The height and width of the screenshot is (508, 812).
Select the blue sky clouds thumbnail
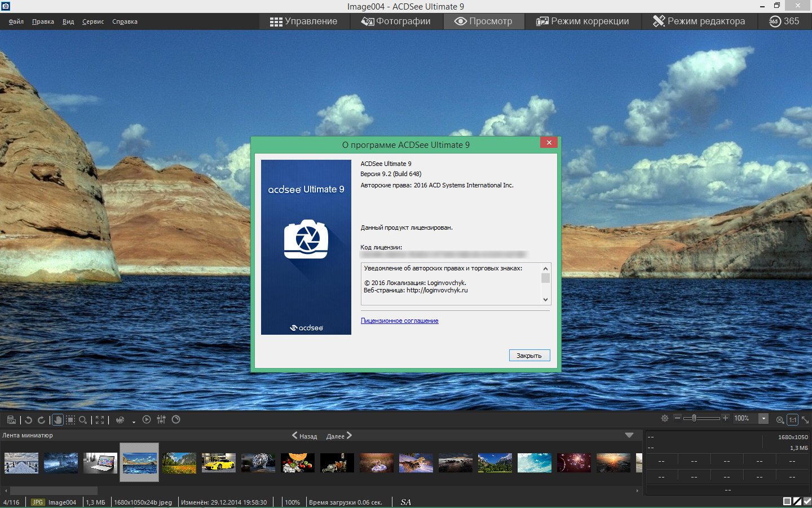tap(535, 463)
